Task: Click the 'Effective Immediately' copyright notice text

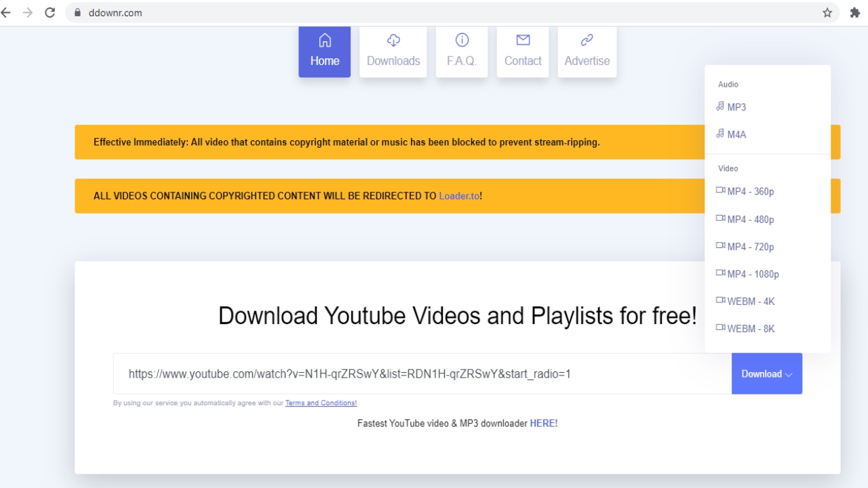Action: (x=347, y=142)
